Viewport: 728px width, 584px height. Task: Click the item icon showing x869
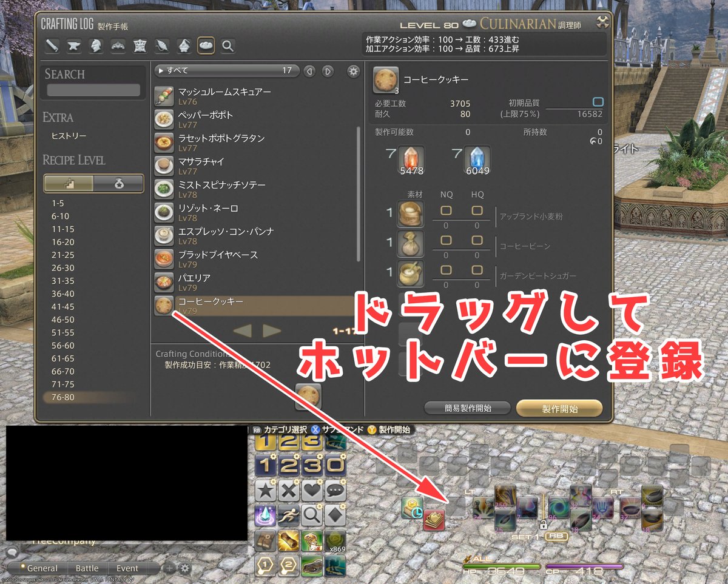pyautogui.click(x=335, y=540)
